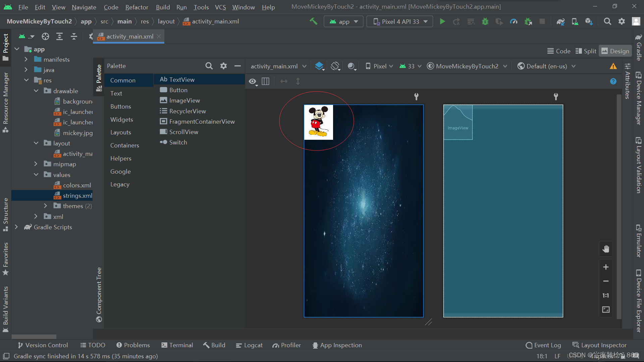
Task: Open the Device Manager toolbar icon
Action: [575, 21]
